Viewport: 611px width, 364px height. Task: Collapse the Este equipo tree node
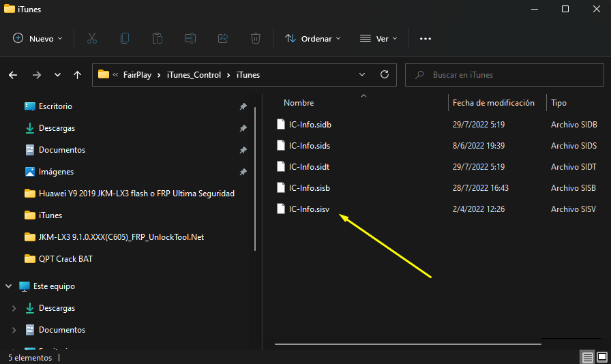coord(9,286)
